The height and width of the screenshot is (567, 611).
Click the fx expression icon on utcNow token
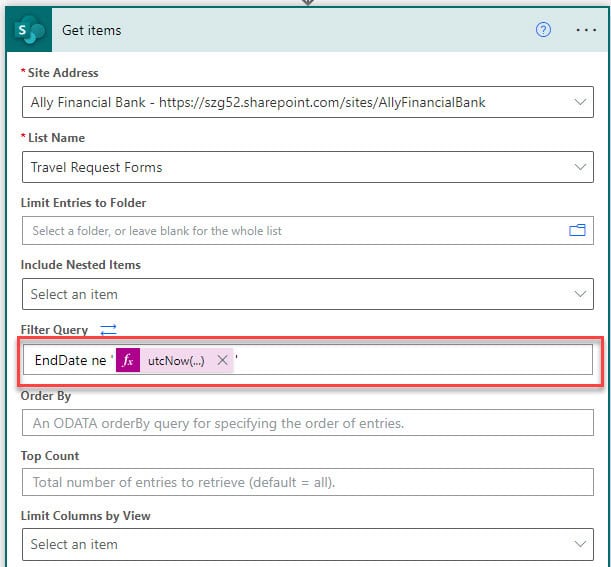point(128,360)
